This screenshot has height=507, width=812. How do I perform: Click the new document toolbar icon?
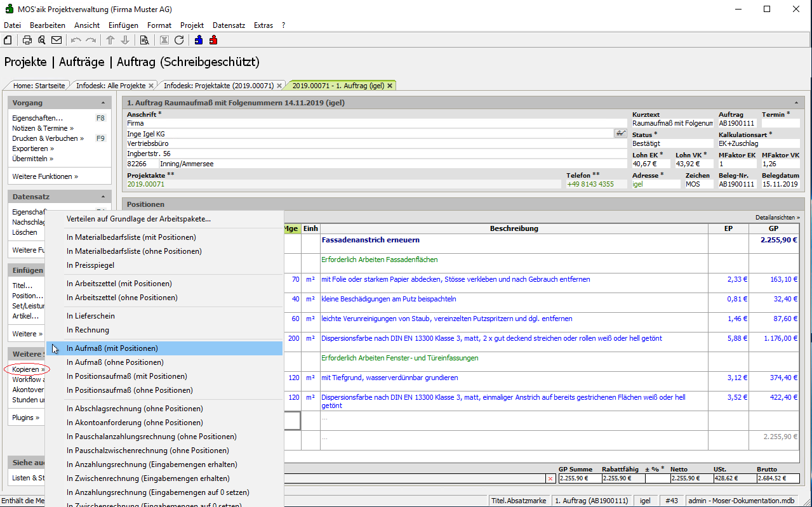[8, 40]
